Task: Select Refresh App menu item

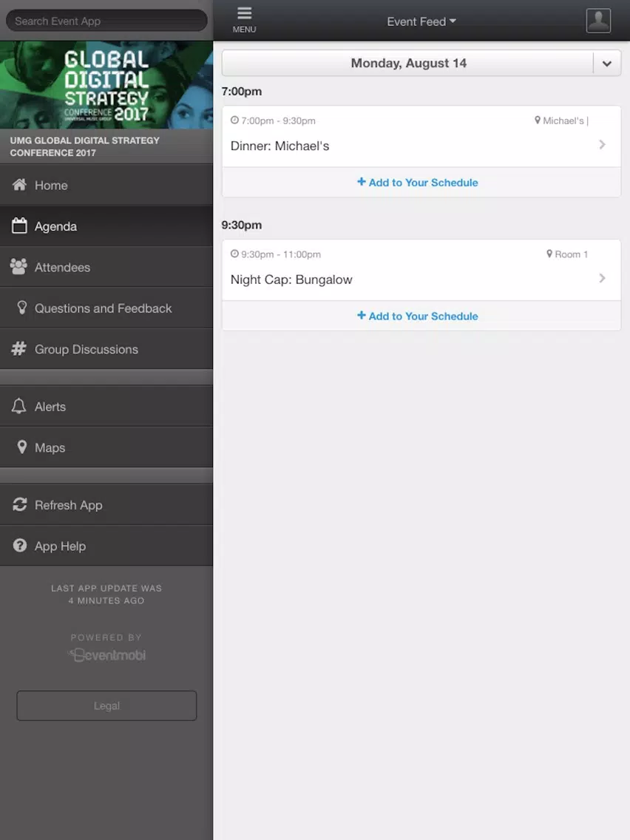Action: (x=106, y=504)
